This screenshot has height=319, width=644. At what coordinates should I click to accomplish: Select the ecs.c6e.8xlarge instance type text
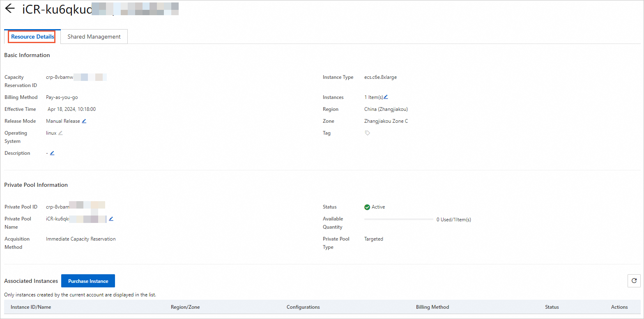[380, 77]
